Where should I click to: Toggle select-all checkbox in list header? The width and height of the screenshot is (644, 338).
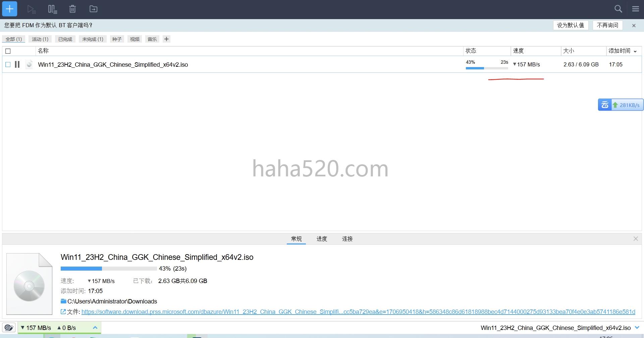click(x=8, y=51)
